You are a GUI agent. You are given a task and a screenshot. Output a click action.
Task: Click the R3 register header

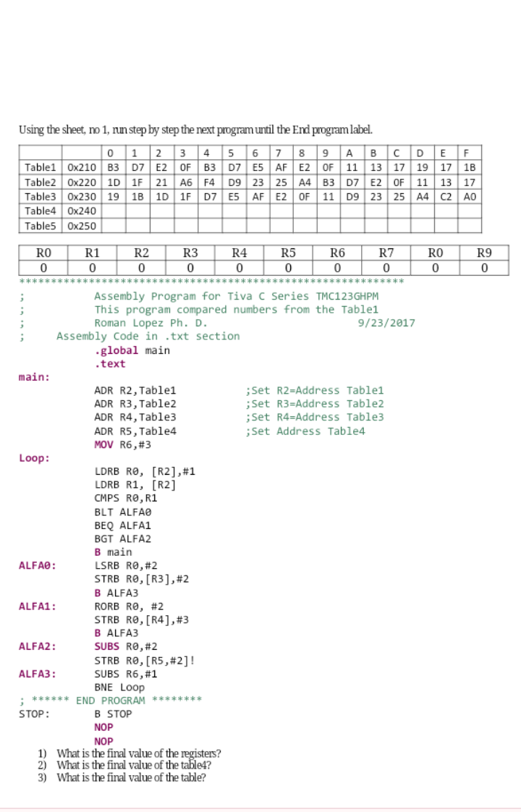[x=190, y=253]
